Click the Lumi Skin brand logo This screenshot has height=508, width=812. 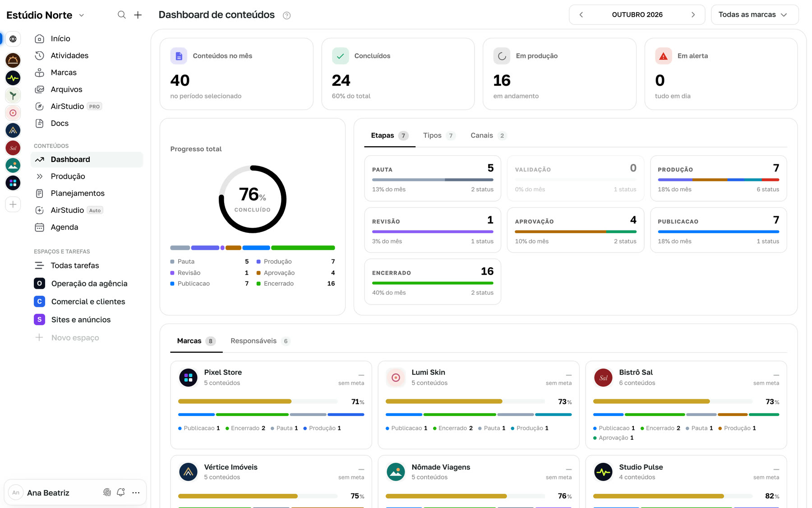(x=396, y=378)
